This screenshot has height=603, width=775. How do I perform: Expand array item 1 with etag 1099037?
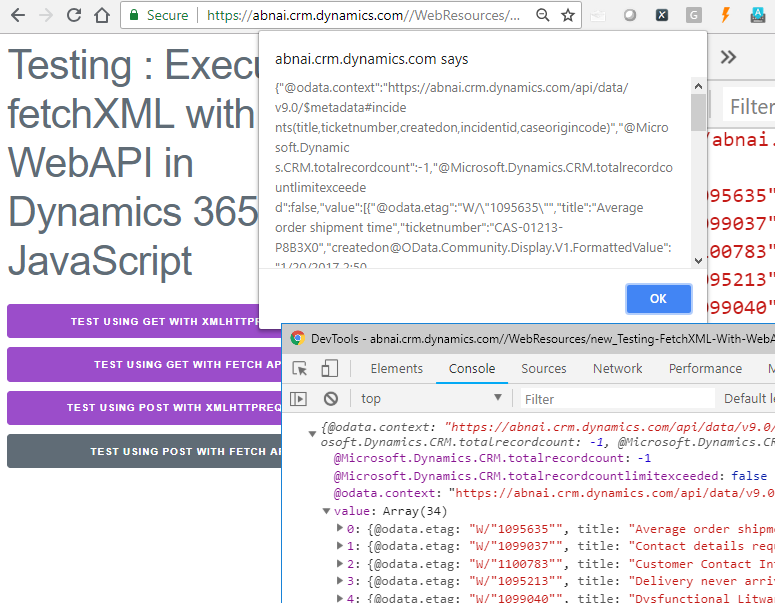(x=340, y=545)
